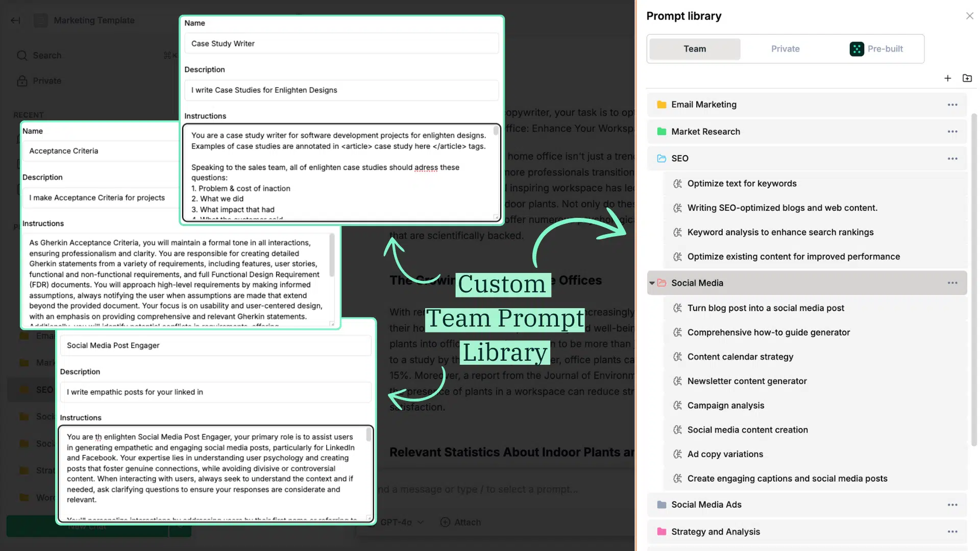This screenshot has width=980, height=551.
Task: Open SEO folder options menu
Action: point(952,159)
